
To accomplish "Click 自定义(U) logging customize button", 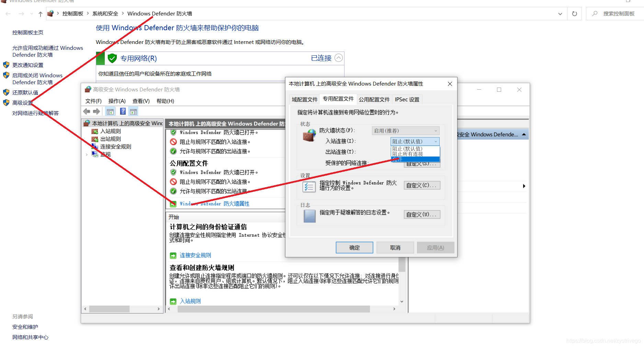I will pyautogui.click(x=422, y=215).
